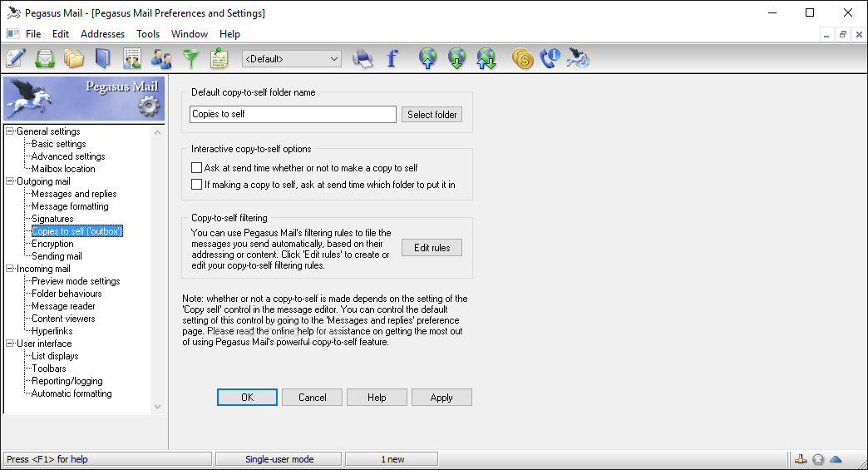Click the globe with both arrows send-and-check icon

tap(486, 58)
